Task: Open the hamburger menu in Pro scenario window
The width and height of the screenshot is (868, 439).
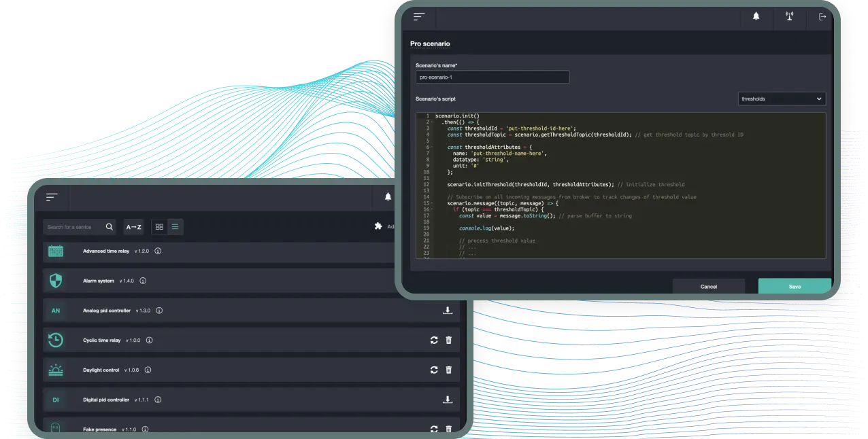Action: click(x=419, y=17)
